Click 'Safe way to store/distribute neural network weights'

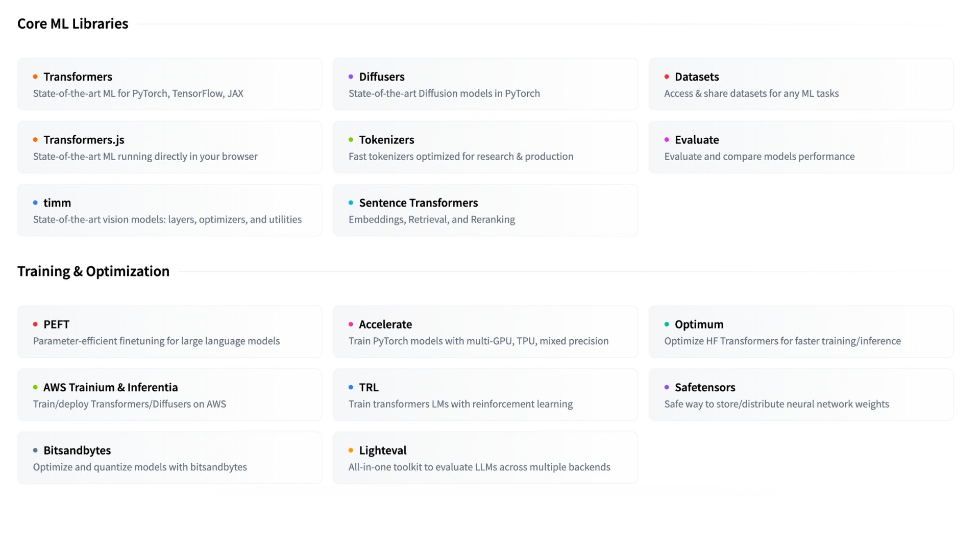(777, 404)
